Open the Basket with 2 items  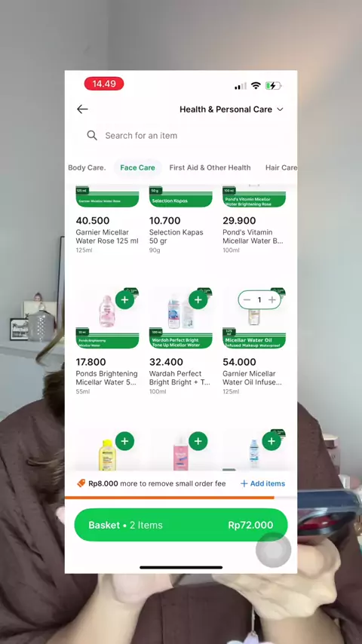pyautogui.click(x=181, y=525)
